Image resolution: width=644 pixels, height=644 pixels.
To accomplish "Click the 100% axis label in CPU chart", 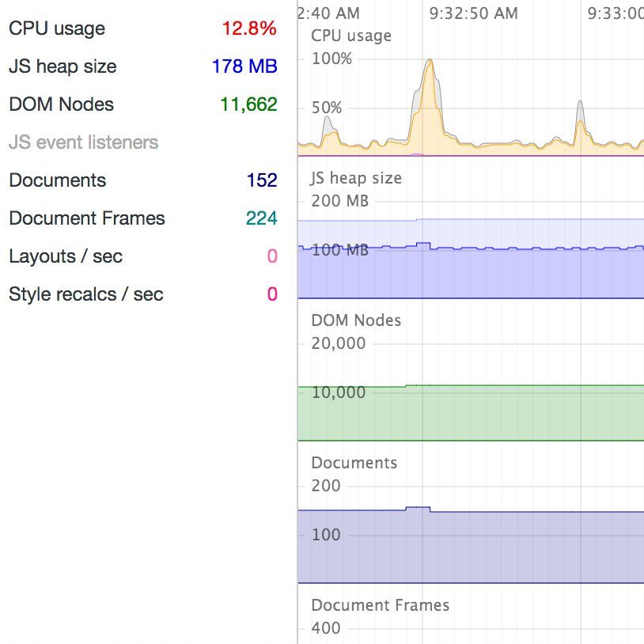I will (331, 59).
